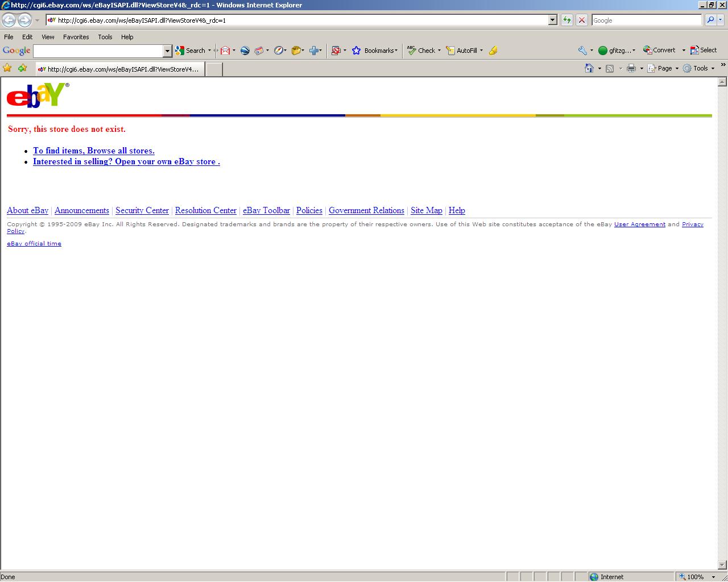Open the Security Center footer link
Image resolution: width=728 pixels, height=582 pixels.
click(x=142, y=210)
